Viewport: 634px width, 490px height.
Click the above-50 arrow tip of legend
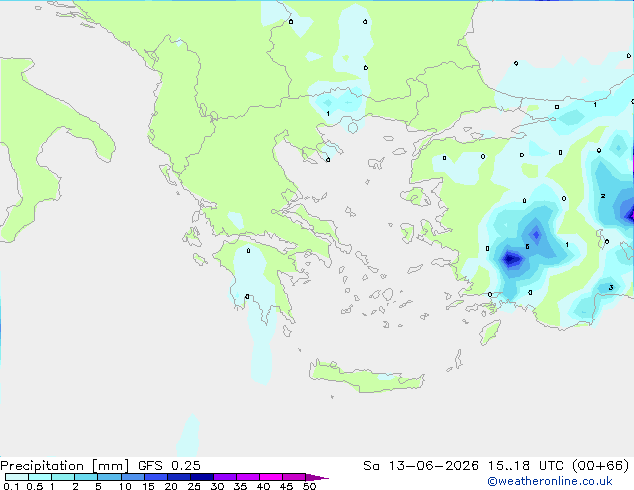(317, 477)
